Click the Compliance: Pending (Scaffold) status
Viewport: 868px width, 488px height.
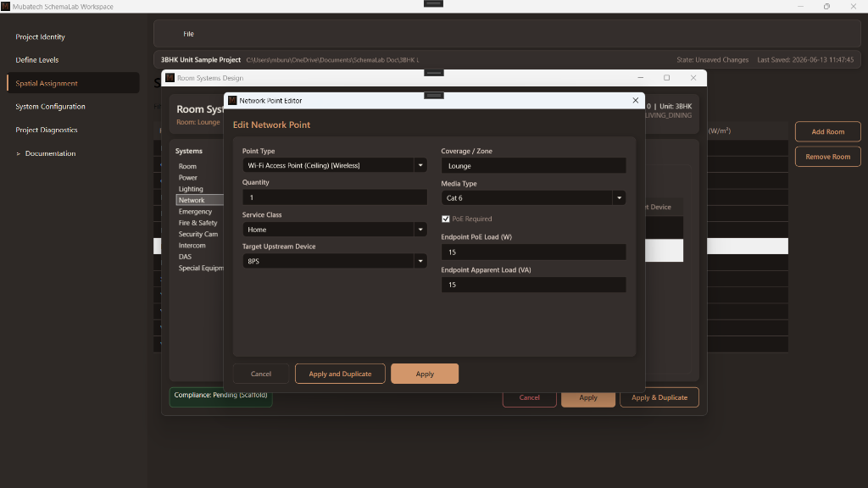tap(220, 396)
